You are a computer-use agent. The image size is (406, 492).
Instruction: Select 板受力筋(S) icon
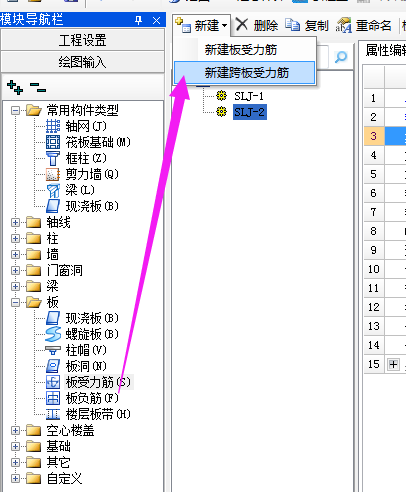pyautogui.click(x=53, y=382)
